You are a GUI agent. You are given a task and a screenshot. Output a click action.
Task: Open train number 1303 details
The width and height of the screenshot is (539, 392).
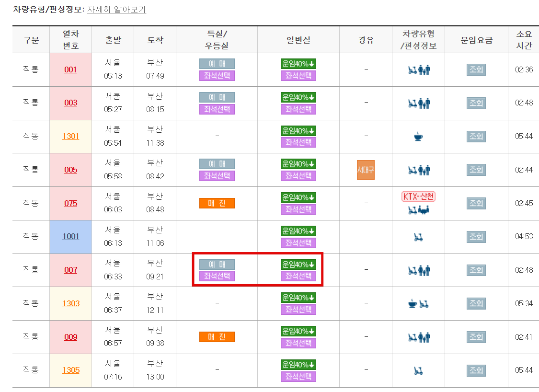[71, 303]
